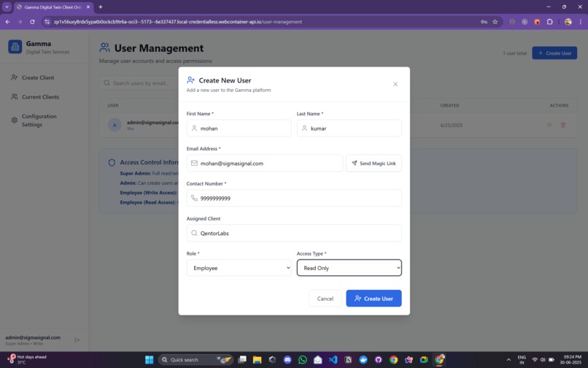Viewport: 588px width, 368px height.
Task: Open the browser Extensions puzzle icon
Action: tap(550, 22)
